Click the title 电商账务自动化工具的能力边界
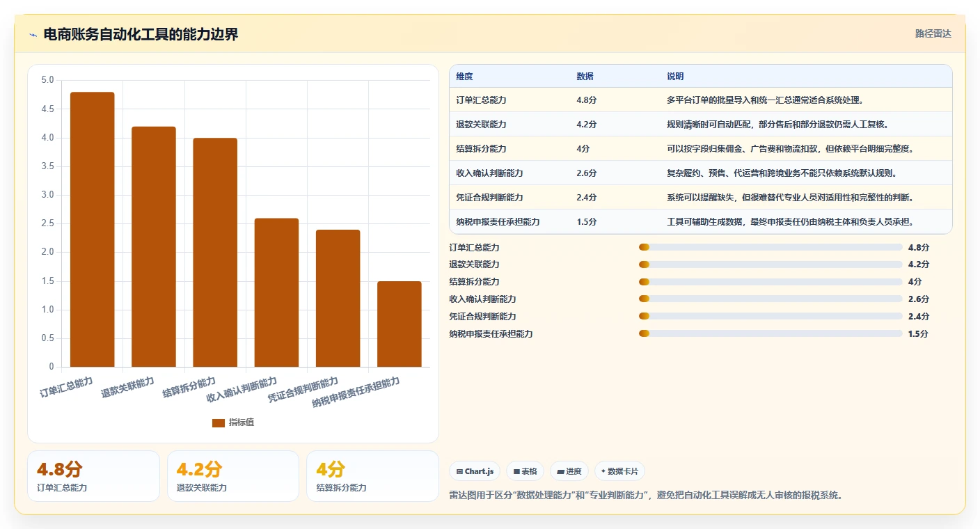Screen dimensions: 980x529 tap(141, 35)
